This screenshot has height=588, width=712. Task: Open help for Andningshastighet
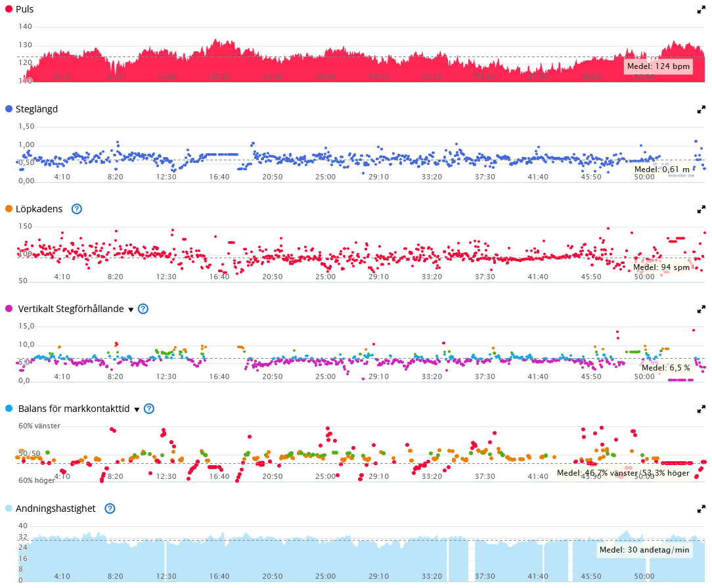(110, 509)
